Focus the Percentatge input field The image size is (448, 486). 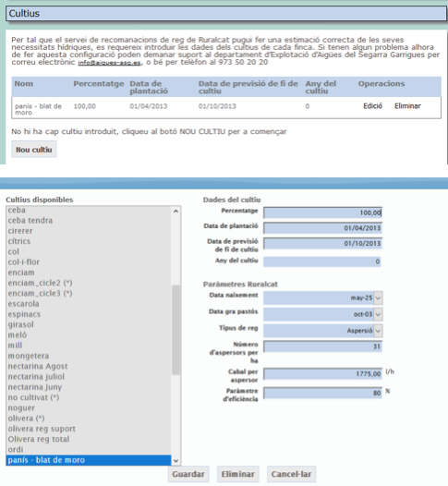coord(322,213)
